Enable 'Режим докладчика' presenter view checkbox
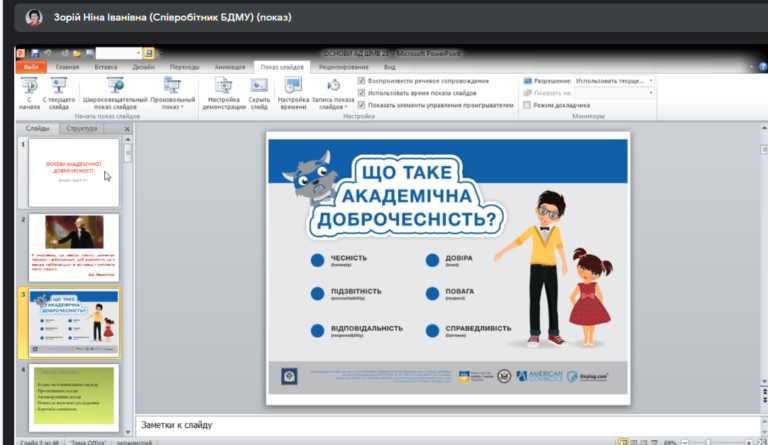Viewport: 768px width, 445px height. pos(527,105)
